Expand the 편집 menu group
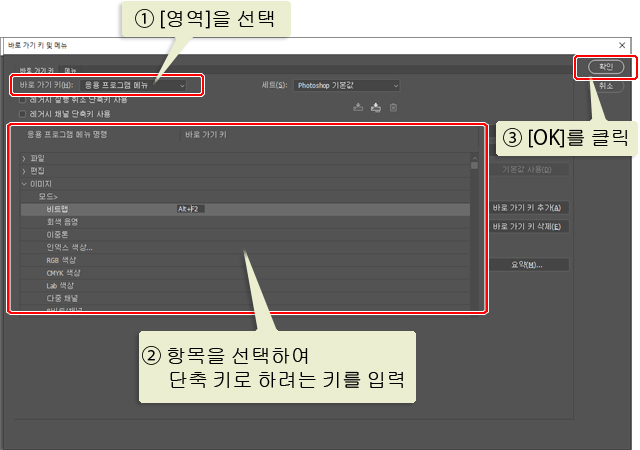 pyautogui.click(x=24, y=171)
